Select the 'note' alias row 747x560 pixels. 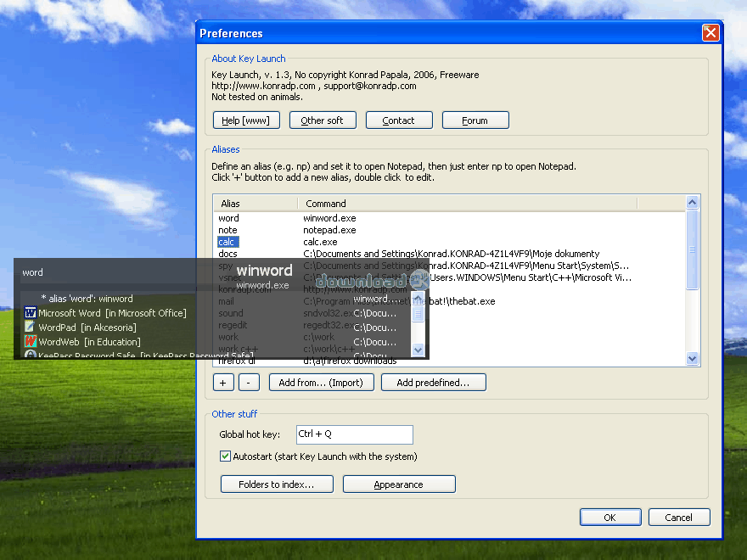(228, 230)
